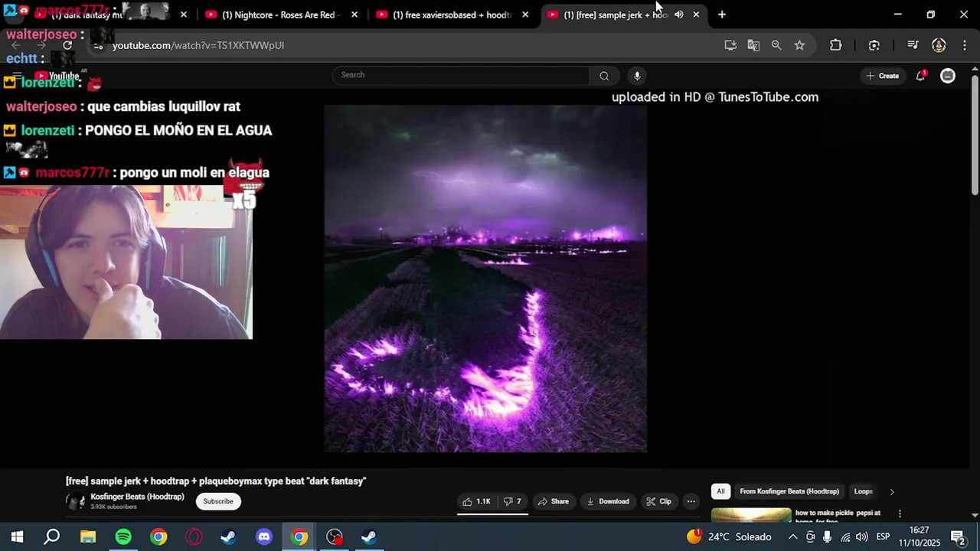Open Discord from the taskbar

click(x=264, y=536)
